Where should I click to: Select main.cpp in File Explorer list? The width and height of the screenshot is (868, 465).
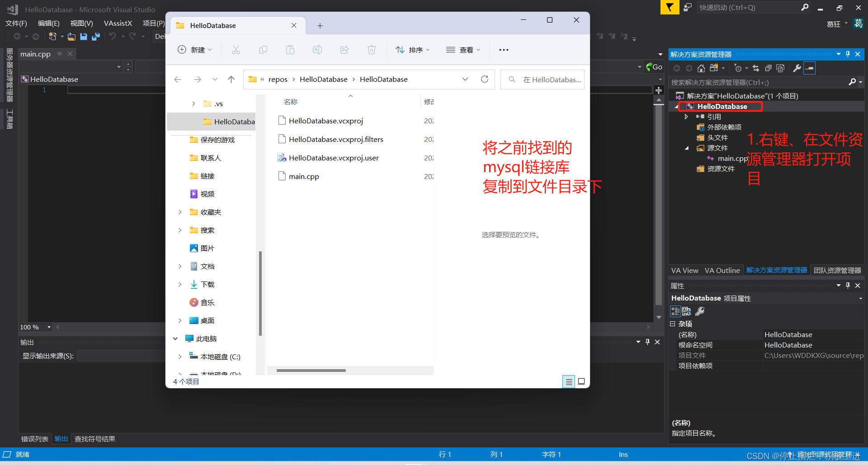304,176
